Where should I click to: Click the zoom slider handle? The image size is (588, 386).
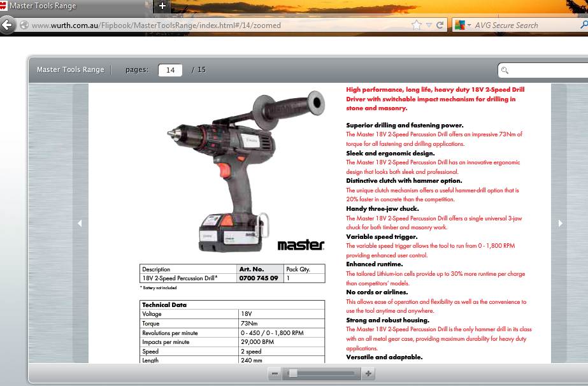292,374
